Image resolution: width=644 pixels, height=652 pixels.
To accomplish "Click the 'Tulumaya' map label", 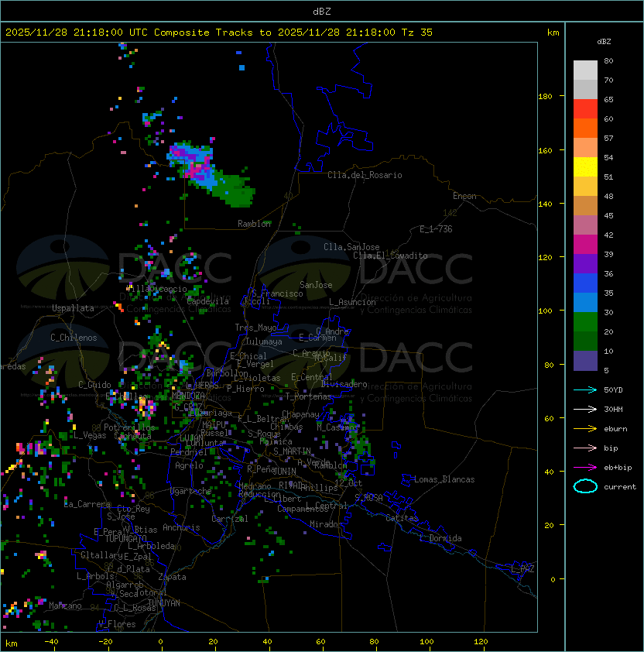I will coord(264,341).
